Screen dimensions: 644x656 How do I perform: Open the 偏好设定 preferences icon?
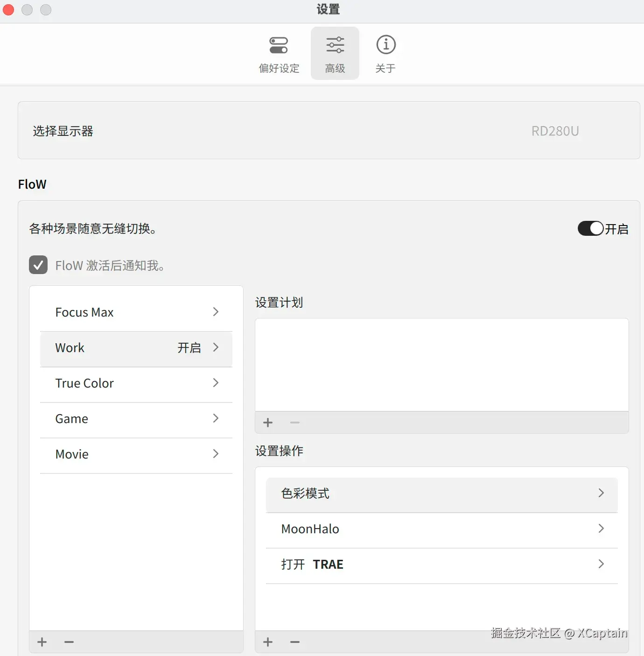pyautogui.click(x=279, y=45)
